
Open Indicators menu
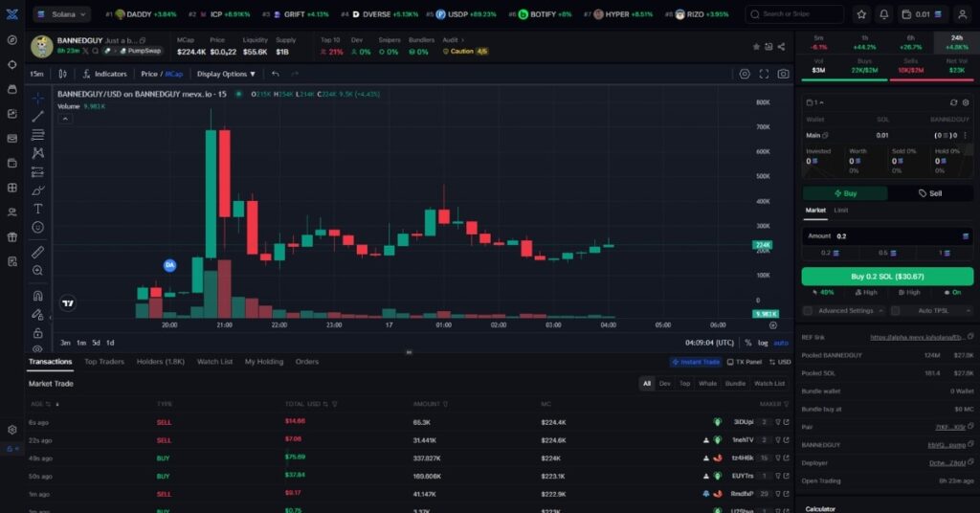click(x=104, y=74)
